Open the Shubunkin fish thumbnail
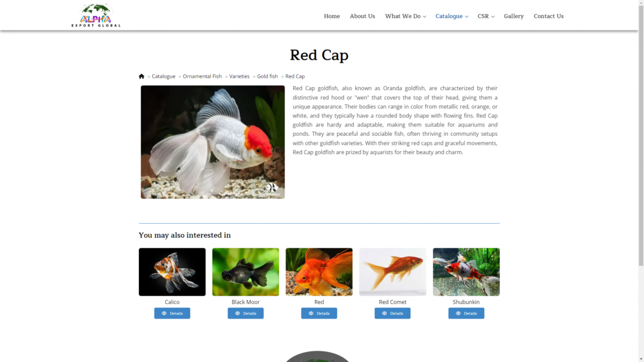The width and height of the screenshot is (644, 362). [x=466, y=272]
